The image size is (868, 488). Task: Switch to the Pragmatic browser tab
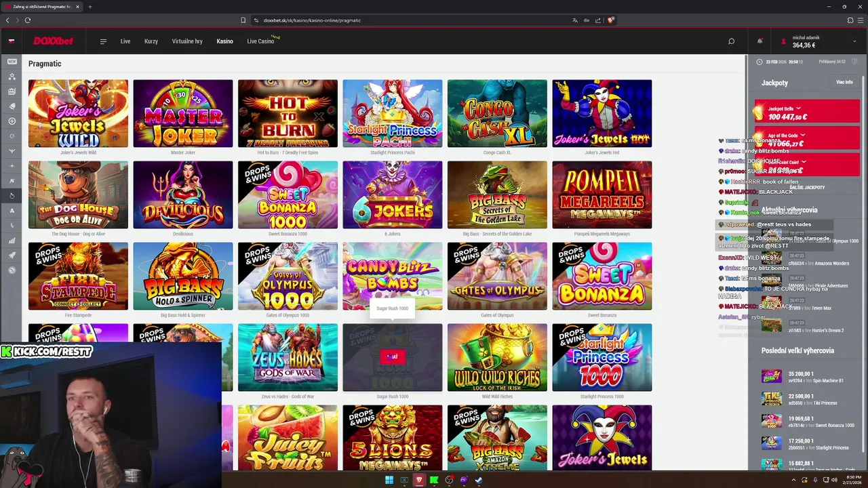click(41, 7)
